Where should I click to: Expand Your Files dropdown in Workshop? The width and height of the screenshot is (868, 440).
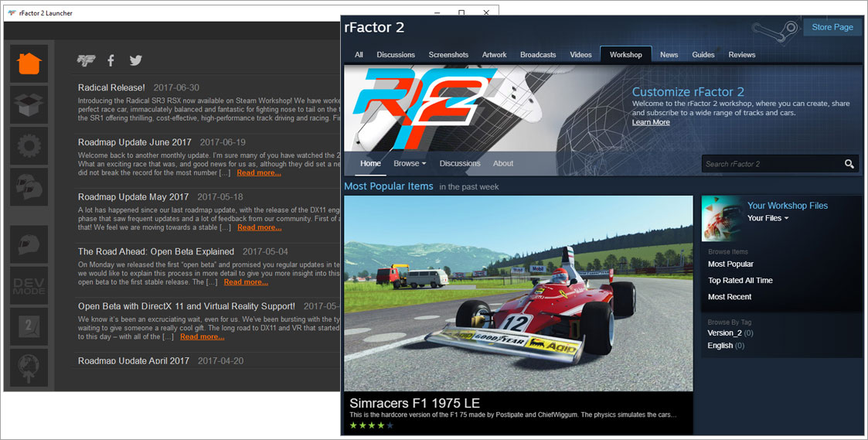point(768,218)
